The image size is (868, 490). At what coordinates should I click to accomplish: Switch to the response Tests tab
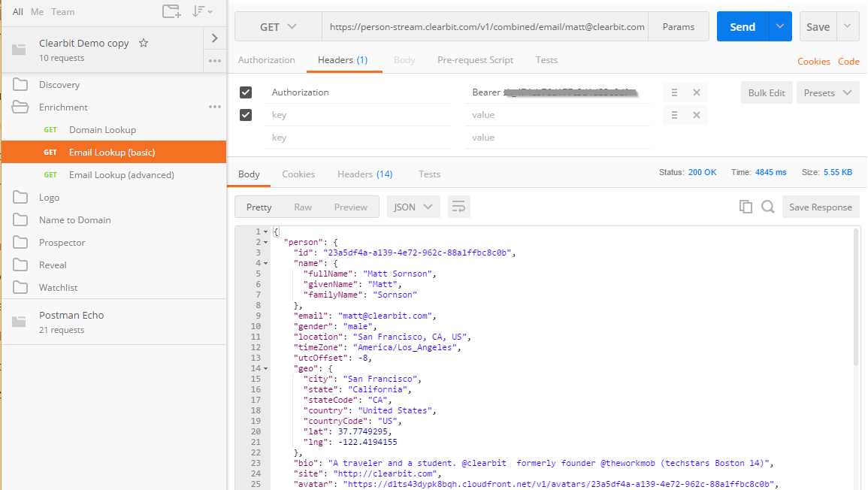[429, 174]
